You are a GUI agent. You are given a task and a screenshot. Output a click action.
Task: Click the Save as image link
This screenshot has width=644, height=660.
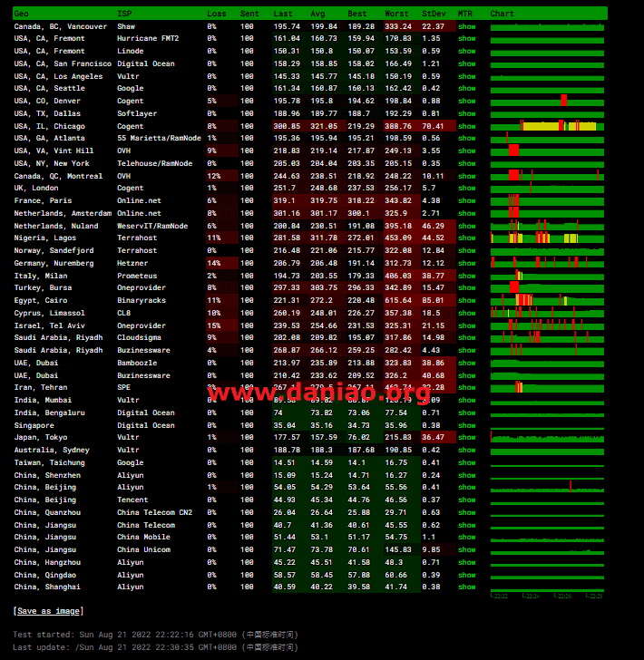click(48, 611)
